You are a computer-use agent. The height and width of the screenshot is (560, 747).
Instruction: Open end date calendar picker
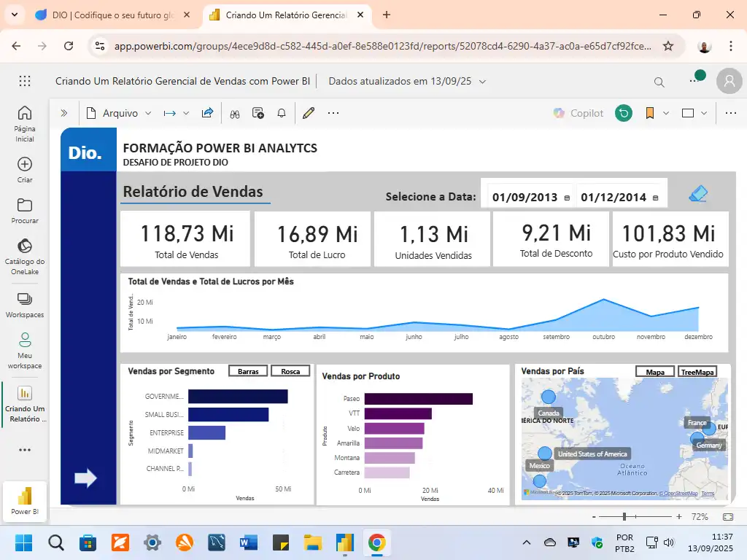click(656, 198)
